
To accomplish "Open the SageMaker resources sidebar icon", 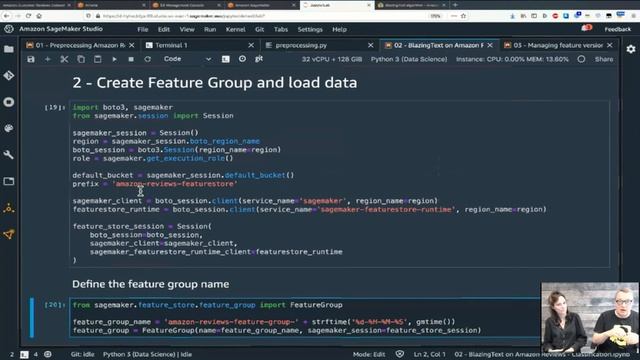I will [x=9, y=234].
